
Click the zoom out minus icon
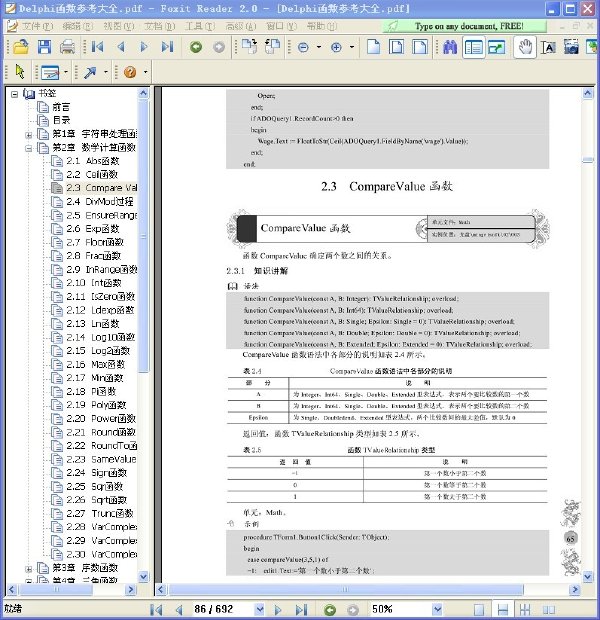point(303,48)
